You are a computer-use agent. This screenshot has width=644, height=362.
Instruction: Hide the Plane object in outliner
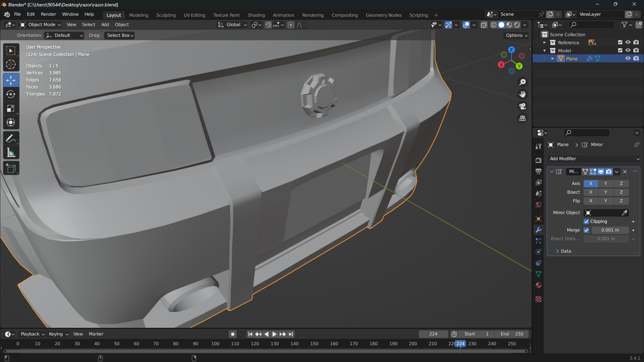pyautogui.click(x=628, y=58)
